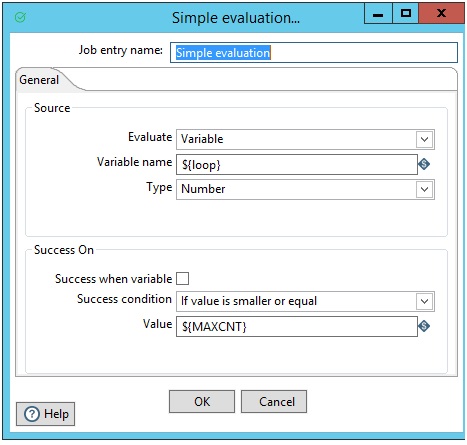Screen dimensions: 467x445
Task: Dismiss dialog with Cancel button
Action: (274, 401)
